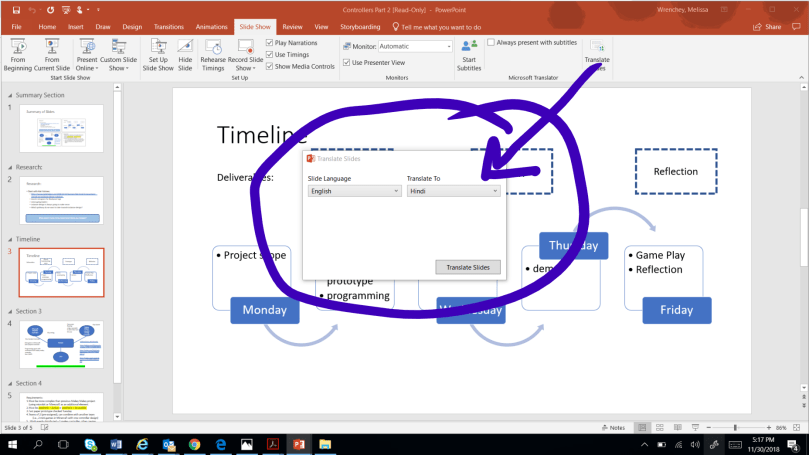This screenshot has width=809, height=455.
Task: Open PowerPoint from the Windows taskbar
Action: pos(298,444)
